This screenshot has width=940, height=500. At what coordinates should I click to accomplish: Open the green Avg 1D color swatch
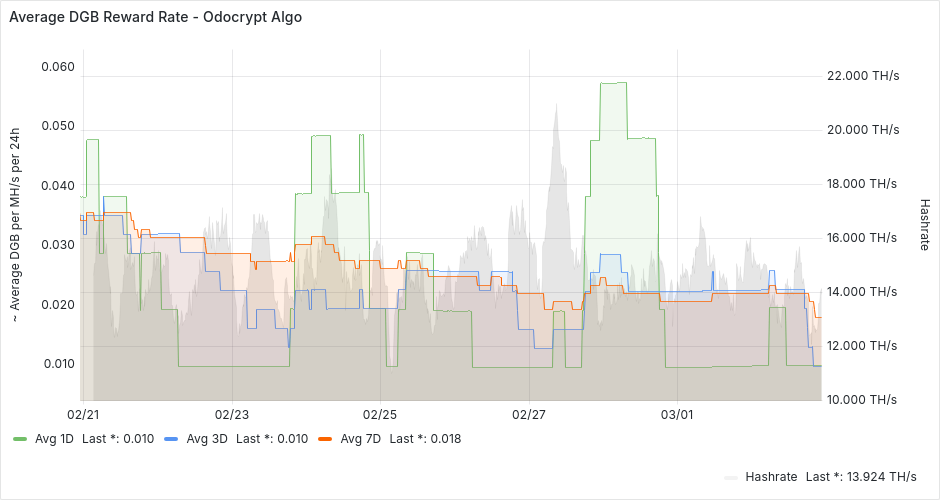click(20, 438)
